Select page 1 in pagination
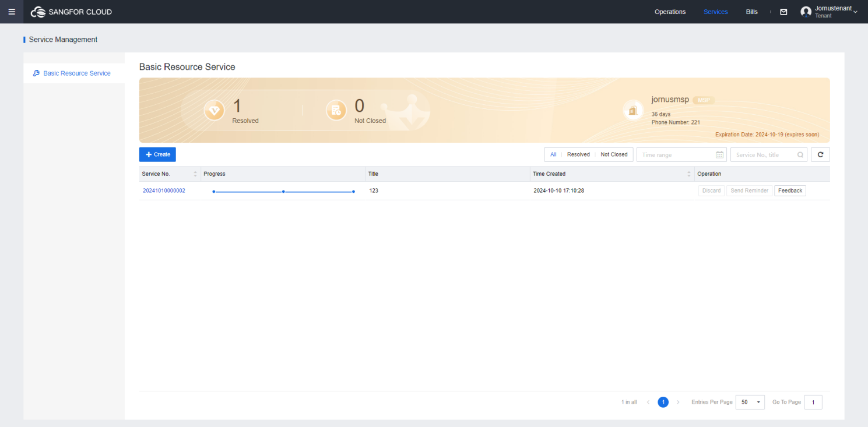868x427 pixels. [663, 402]
